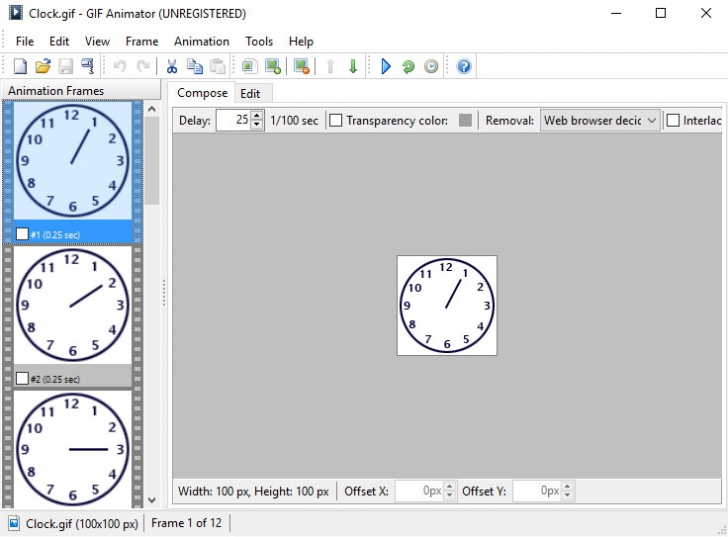Open the Frame menu
728x537 pixels.
click(142, 41)
